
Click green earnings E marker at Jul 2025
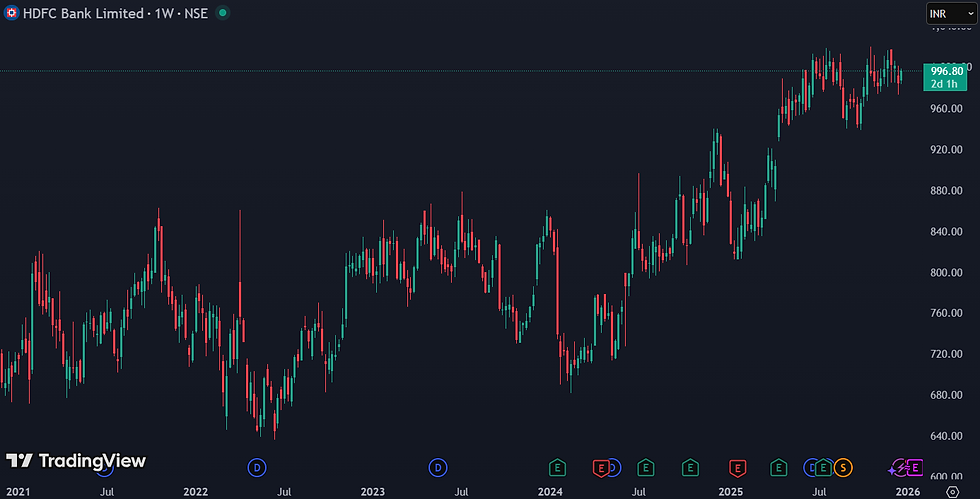(x=824, y=467)
